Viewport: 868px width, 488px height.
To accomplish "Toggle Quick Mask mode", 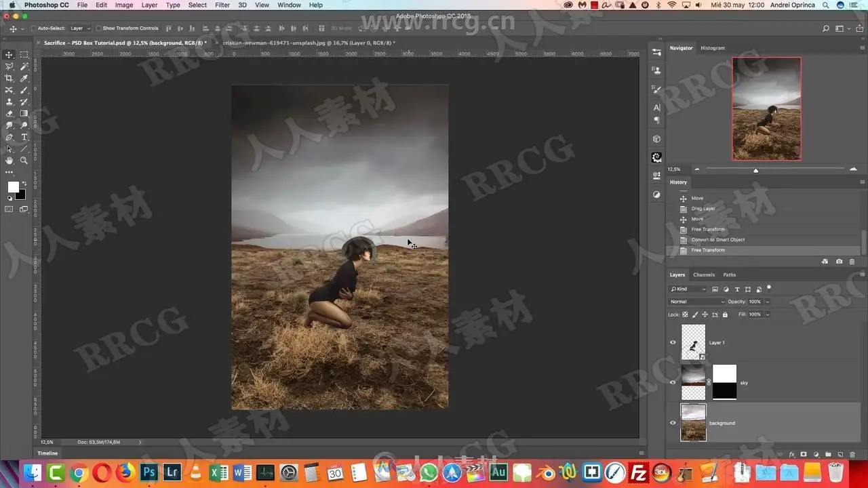I will (x=9, y=209).
